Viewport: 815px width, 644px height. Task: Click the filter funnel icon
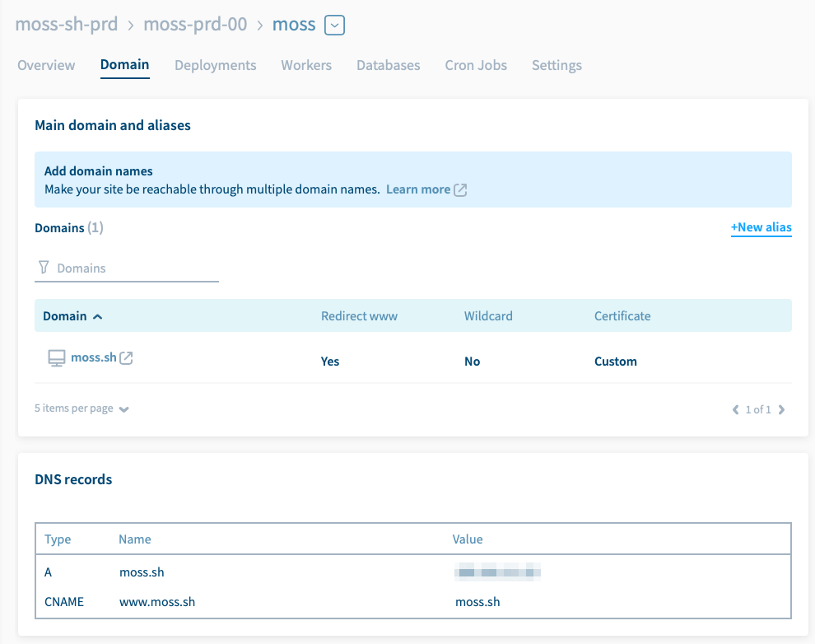pyautogui.click(x=44, y=267)
